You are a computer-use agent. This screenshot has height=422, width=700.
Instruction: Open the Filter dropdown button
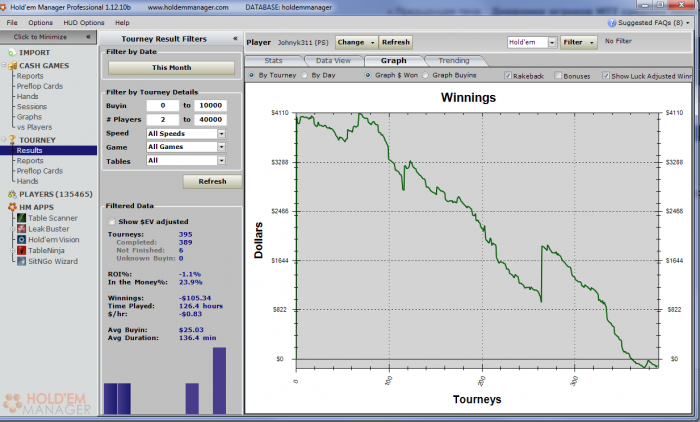click(x=579, y=42)
